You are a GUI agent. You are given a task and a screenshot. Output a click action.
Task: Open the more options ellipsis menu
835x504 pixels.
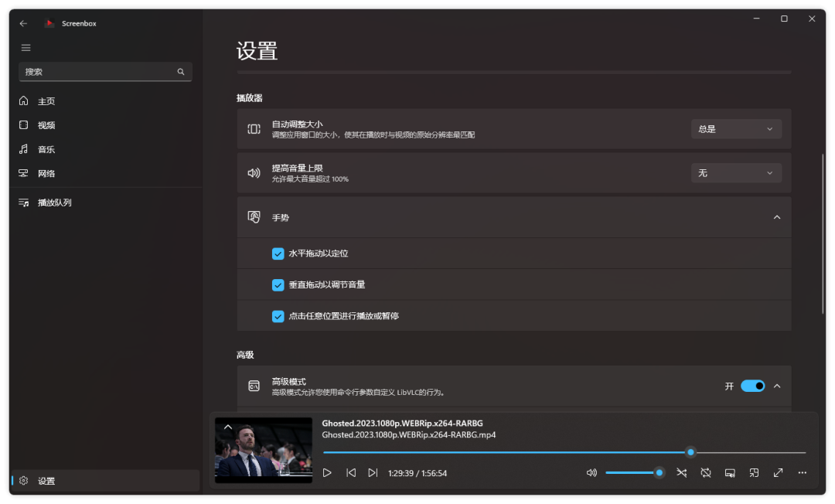point(802,472)
